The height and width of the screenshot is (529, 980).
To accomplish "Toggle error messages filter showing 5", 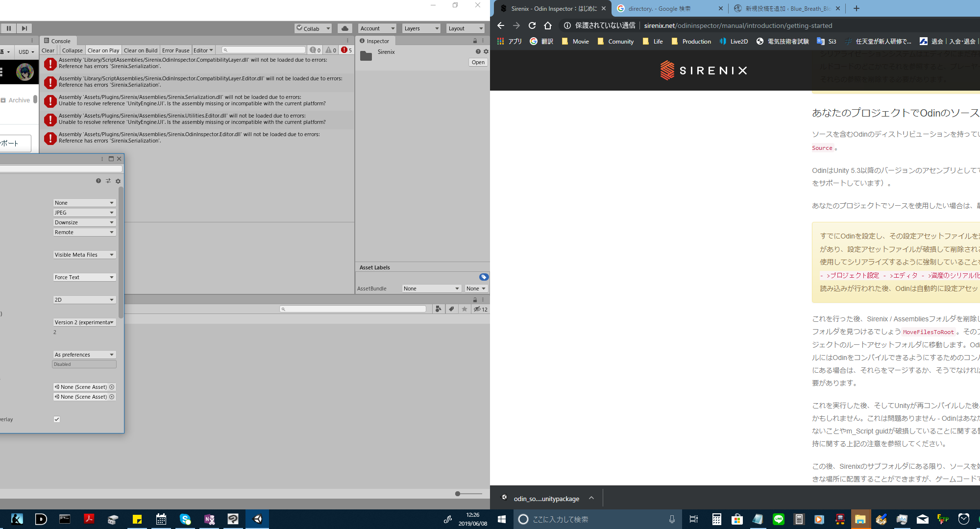I will pos(346,50).
